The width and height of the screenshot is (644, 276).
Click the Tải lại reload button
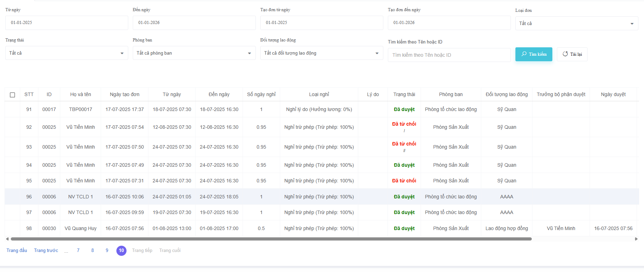point(572,54)
